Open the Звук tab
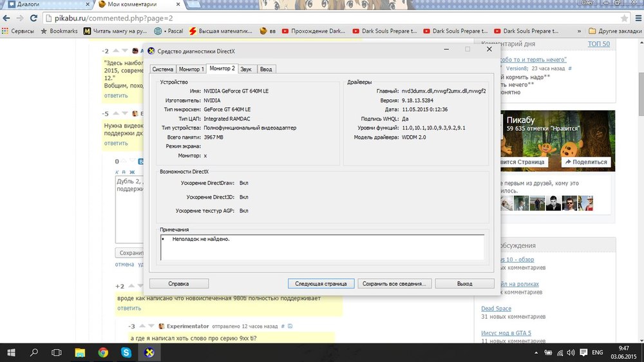Viewport: 644px width, 362px height. point(245,69)
